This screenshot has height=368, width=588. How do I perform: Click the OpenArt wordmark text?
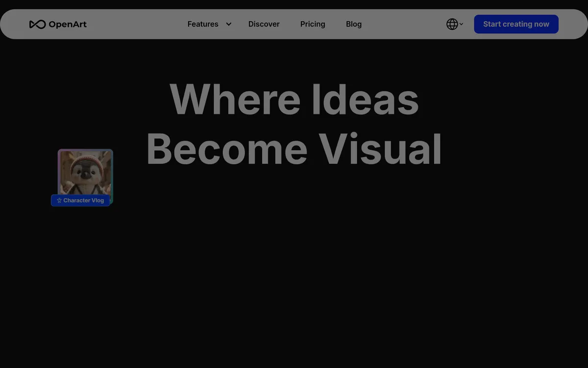[68, 24]
